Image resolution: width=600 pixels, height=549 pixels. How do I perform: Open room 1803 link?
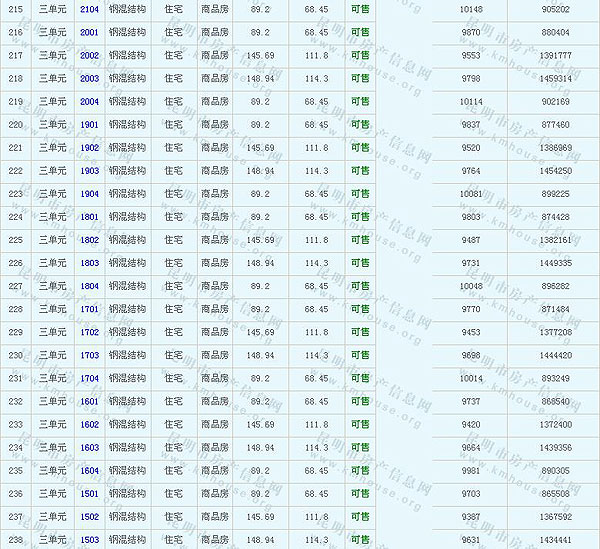(89, 263)
